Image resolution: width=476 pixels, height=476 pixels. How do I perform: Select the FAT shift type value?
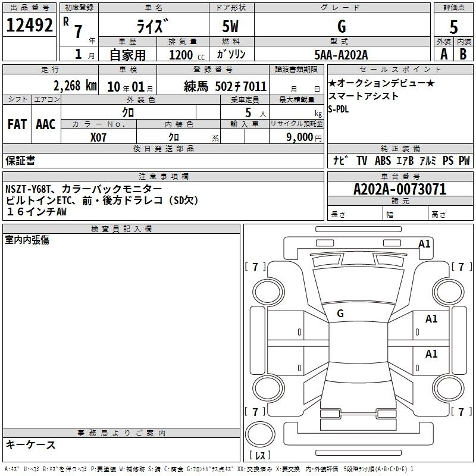coord(17,124)
